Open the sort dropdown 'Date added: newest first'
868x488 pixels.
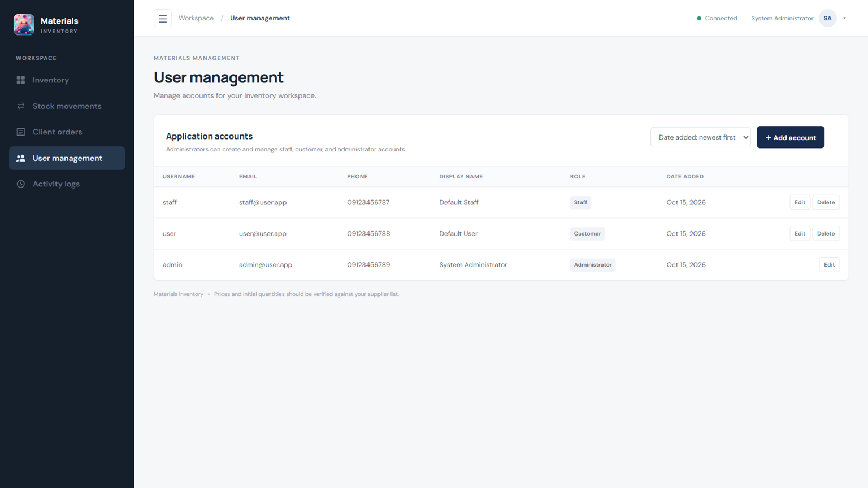pyautogui.click(x=701, y=137)
